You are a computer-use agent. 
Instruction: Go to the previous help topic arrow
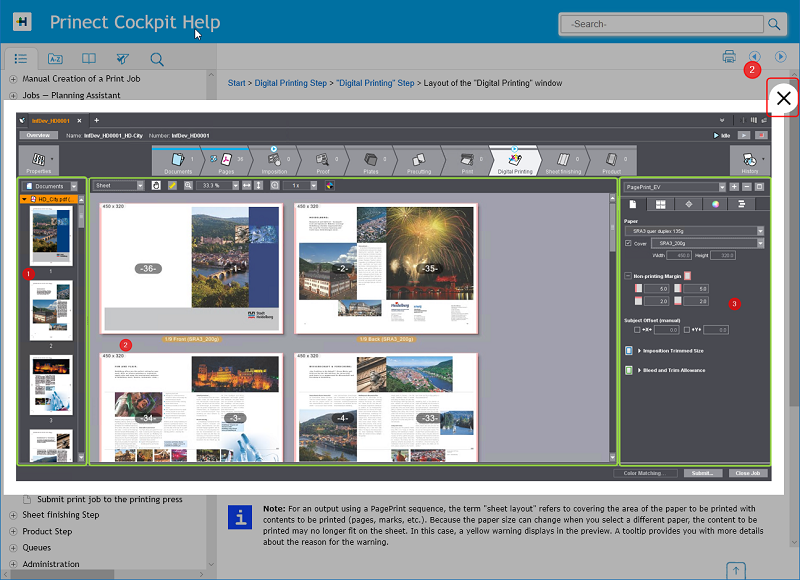pyautogui.click(x=755, y=57)
